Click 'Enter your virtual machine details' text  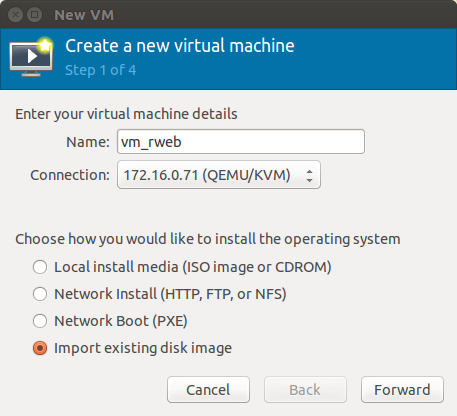[x=126, y=114]
